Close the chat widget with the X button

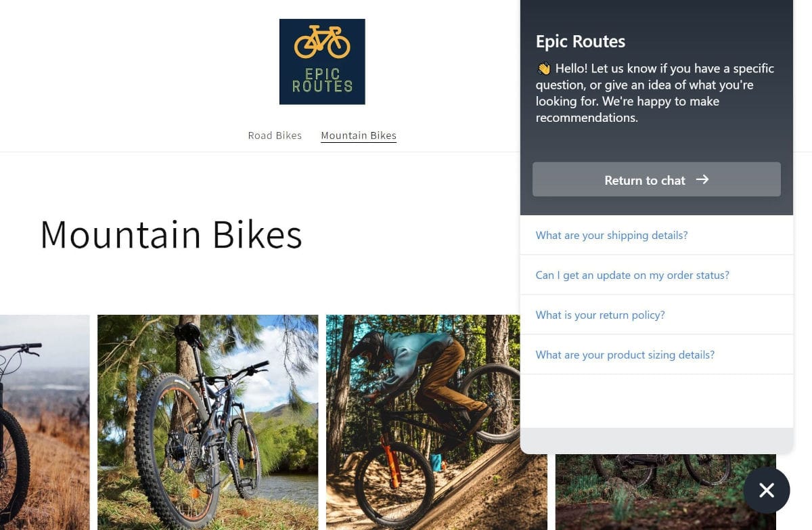click(766, 490)
